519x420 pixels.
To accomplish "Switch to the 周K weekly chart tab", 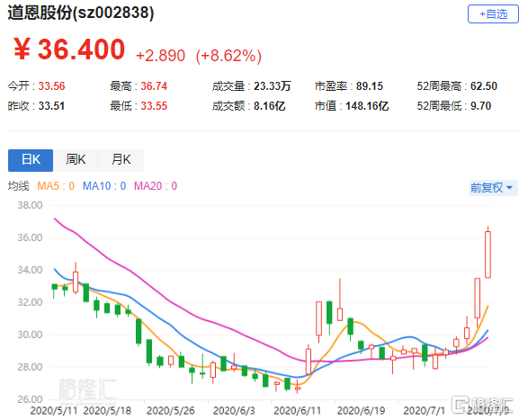I will [76, 160].
